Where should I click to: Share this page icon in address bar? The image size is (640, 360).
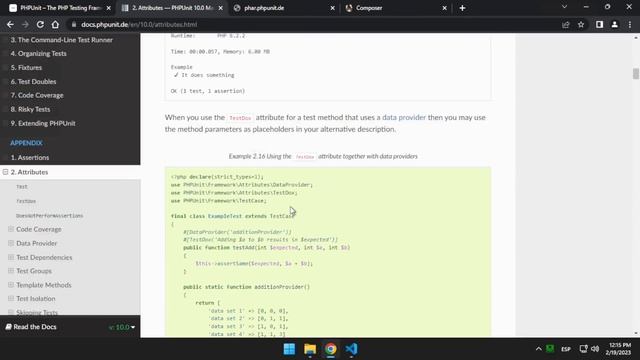[566, 24]
